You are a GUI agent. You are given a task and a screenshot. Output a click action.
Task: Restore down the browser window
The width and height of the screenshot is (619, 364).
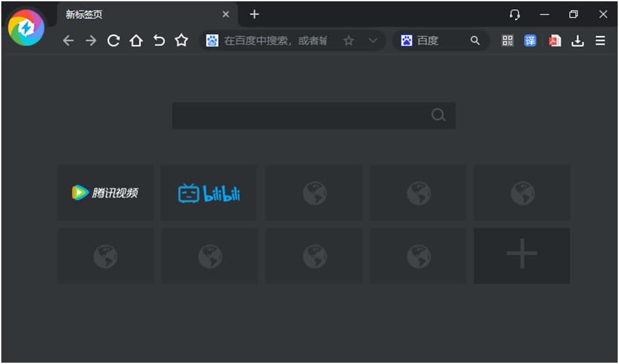tap(574, 14)
